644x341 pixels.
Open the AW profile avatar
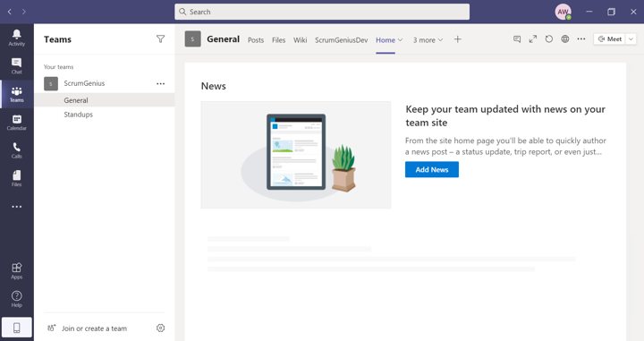point(563,12)
